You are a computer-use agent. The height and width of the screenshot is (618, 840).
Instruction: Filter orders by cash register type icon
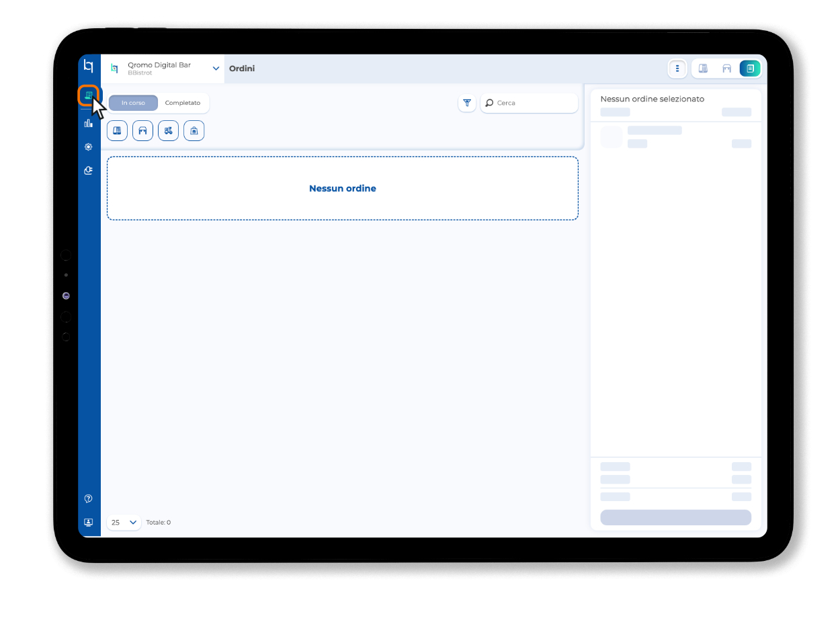click(117, 130)
